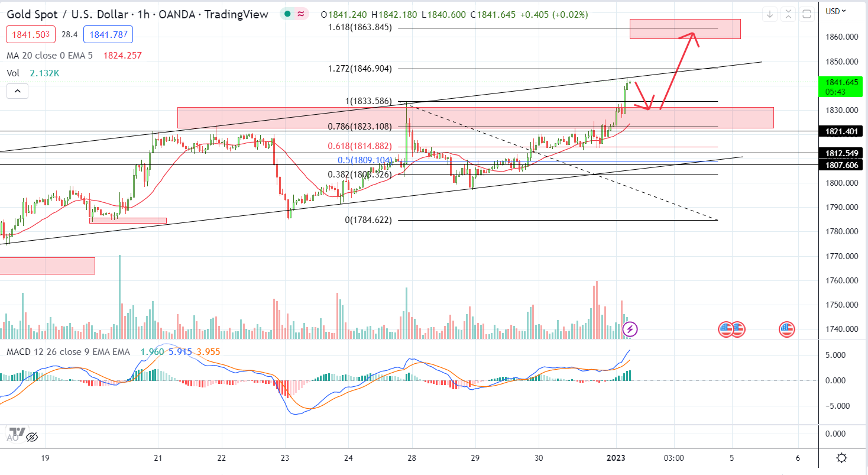Click the buy price button 1841.787
Image resolution: width=868 pixels, height=475 pixels.
[x=108, y=35]
